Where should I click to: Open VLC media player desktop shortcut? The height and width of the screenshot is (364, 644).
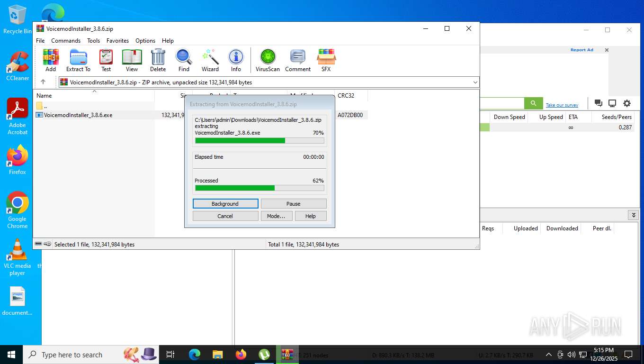click(x=18, y=257)
